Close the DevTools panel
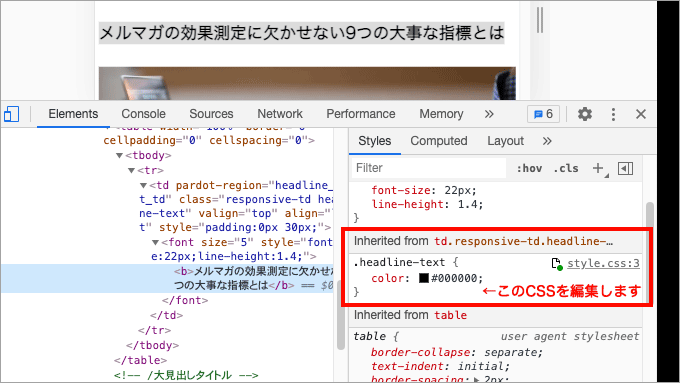The height and width of the screenshot is (383, 680). point(641,114)
